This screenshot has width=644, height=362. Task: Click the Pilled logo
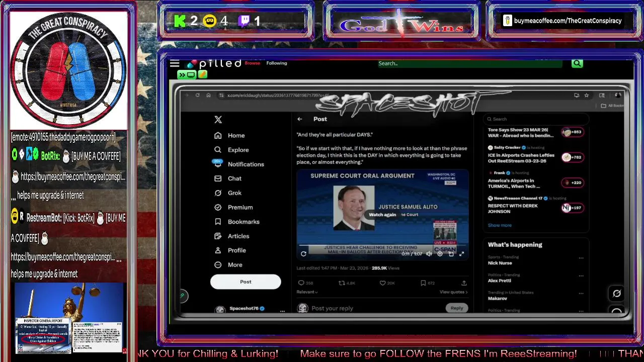pyautogui.click(x=214, y=64)
